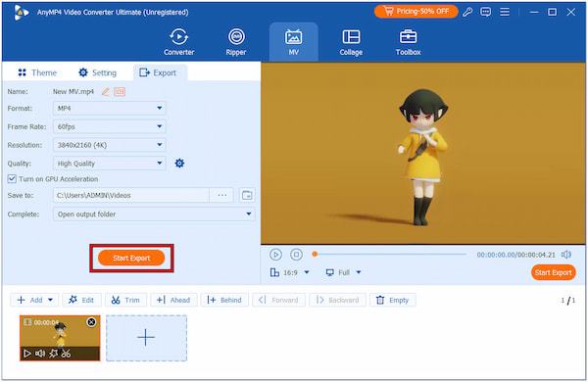588x382 pixels.
Task: Toggle Turn on GPU Acceleration checkbox
Action: pyautogui.click(x=12, y=179)
